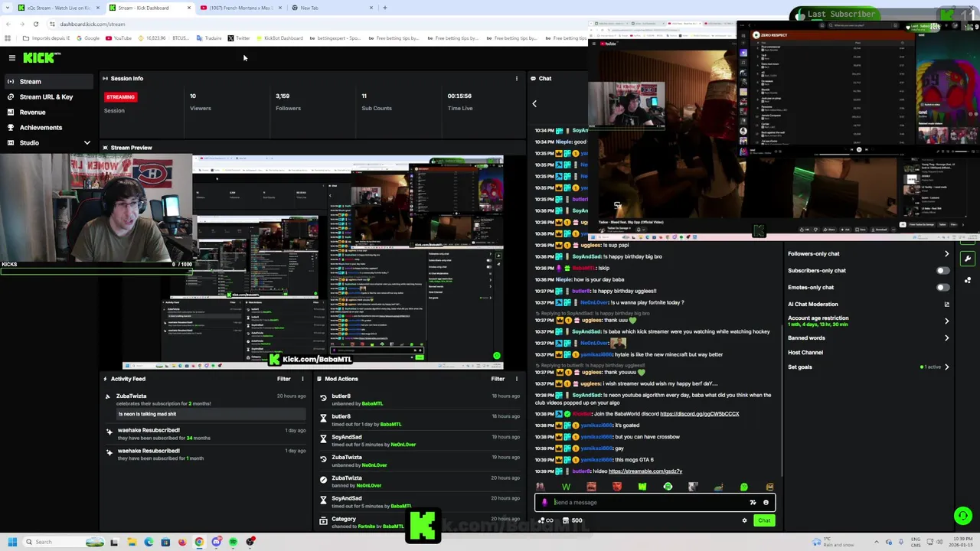
Task: Go to Revenue page
Action: [47, 112]
